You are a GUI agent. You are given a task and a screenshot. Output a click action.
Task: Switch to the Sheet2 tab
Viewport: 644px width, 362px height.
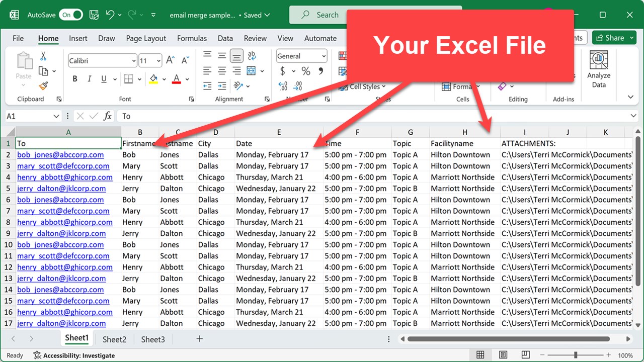point(115,339)
